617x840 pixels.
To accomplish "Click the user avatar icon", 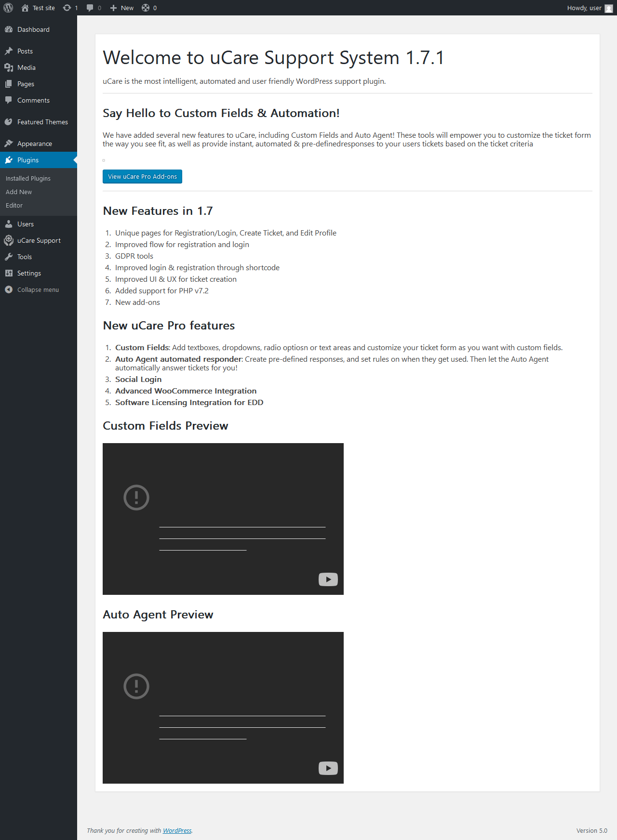I will click(609, 8).
